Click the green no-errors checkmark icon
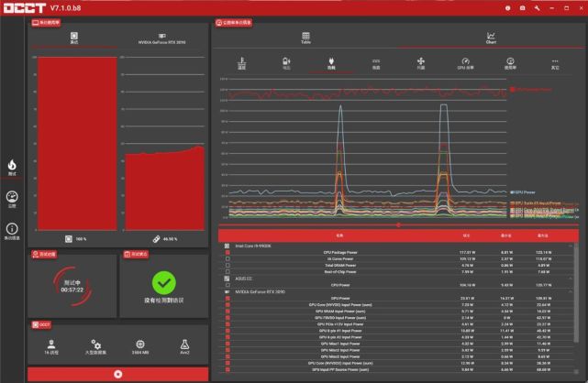Image resolution: width=588 pixels, height=383 pixels. tap(164, 283)
